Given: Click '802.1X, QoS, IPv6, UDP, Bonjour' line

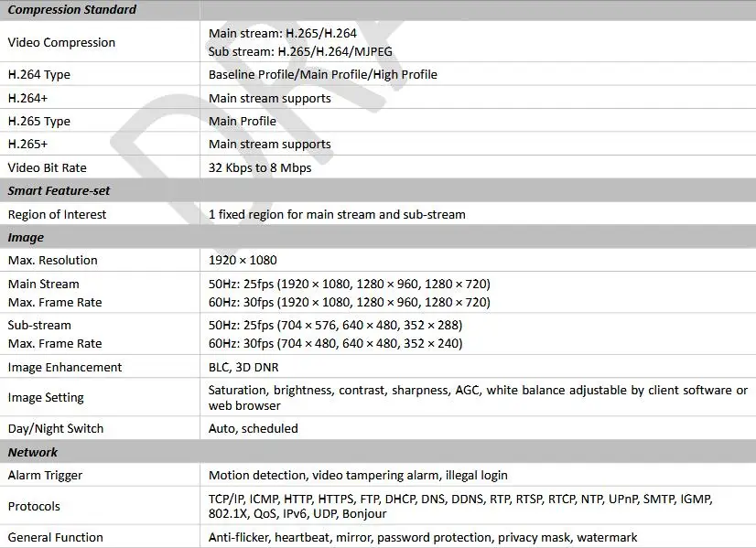Looking at the screenshot, I should (297, 514).
